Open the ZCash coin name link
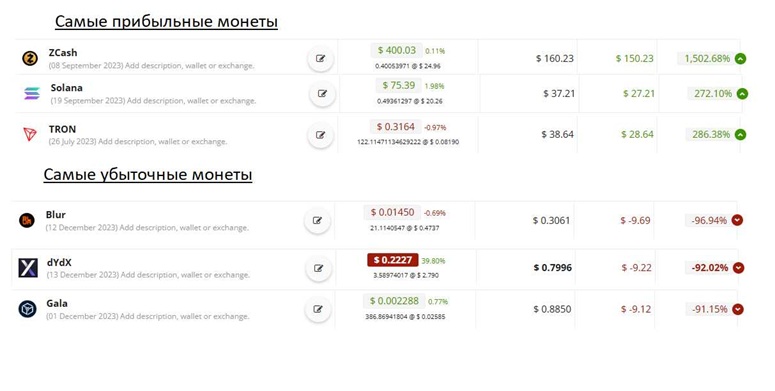The width and height of the screenshot is (775, 391). (63, 53)
